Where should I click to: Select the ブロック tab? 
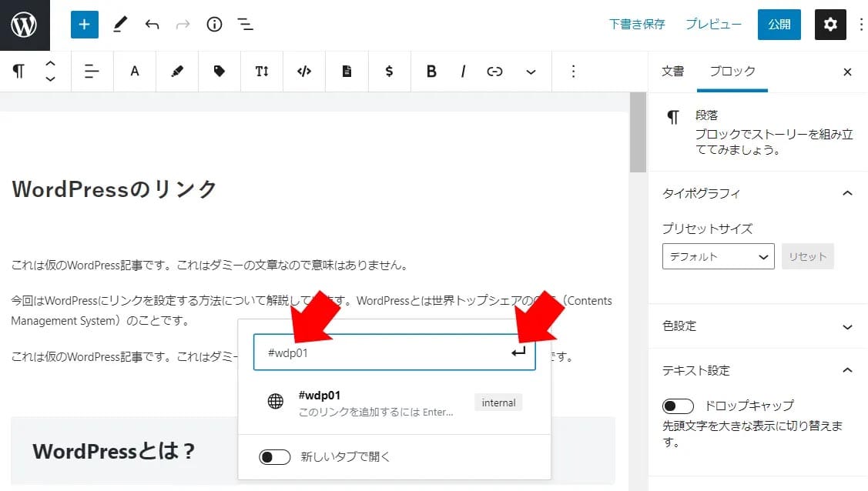(x=732, y=72)
